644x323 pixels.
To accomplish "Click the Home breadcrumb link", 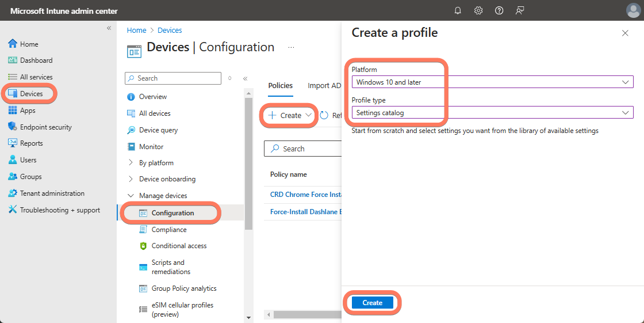I will pyautogui.click(x=136, y=31).
